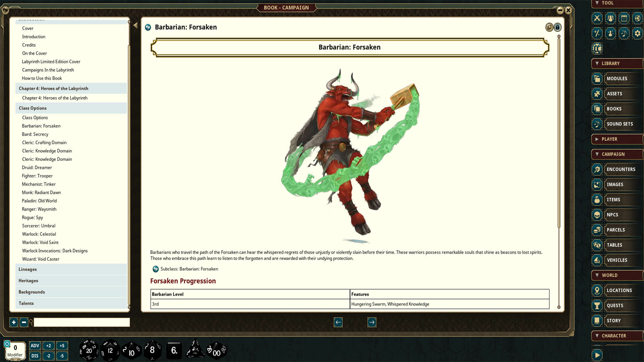The height and width of the screenshot is (362, 644).
Task: Open the Bard: Secrecy class option
Action: pyautogui.click(x=35, y=134)
